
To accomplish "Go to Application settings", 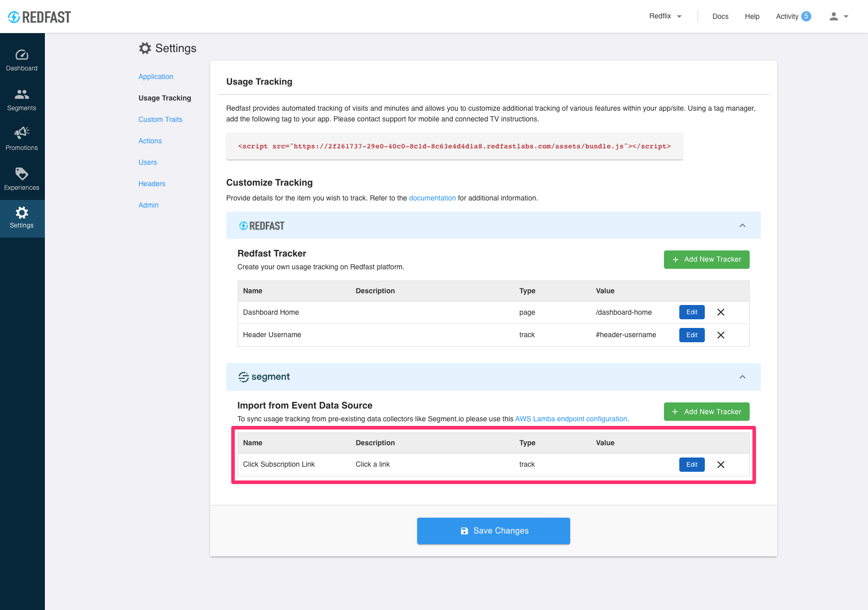I will click(156, 77).
